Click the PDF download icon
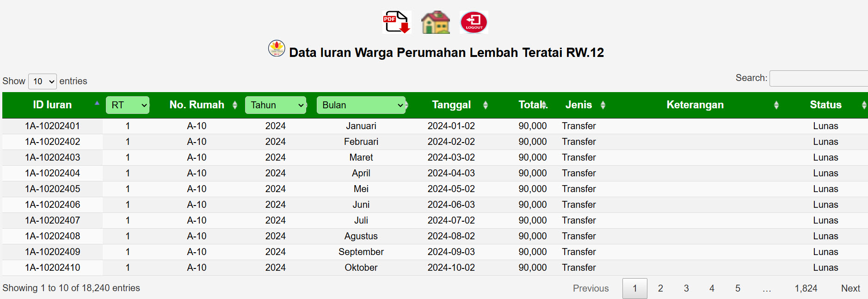 [396, 22]
